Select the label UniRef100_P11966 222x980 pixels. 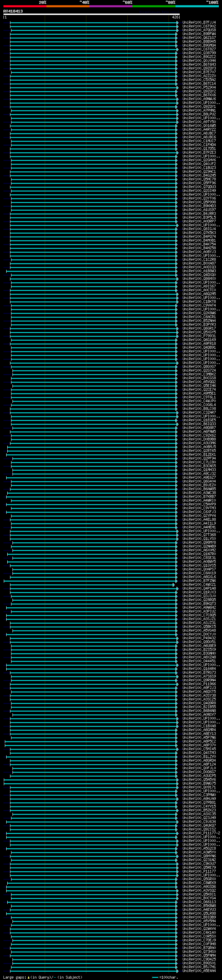click(199, 684)
